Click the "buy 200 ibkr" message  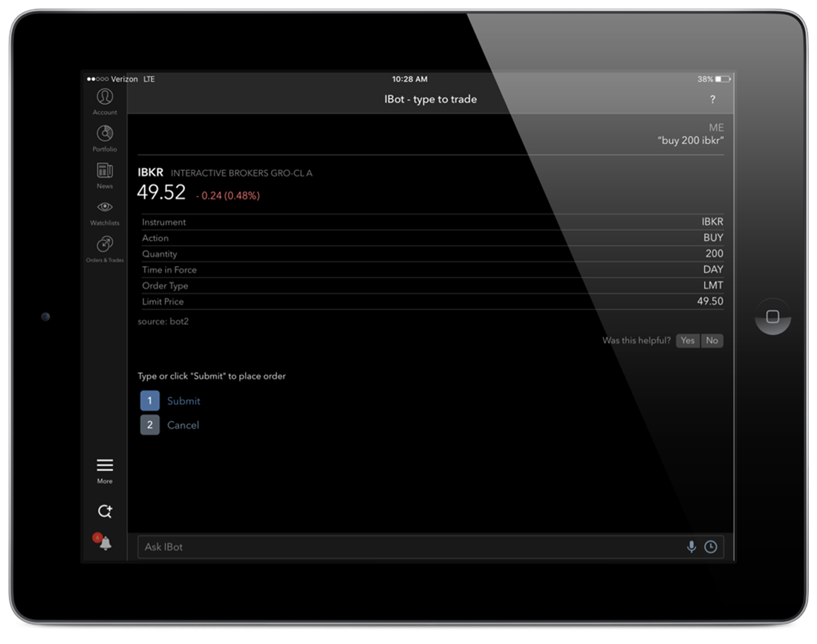691,140
